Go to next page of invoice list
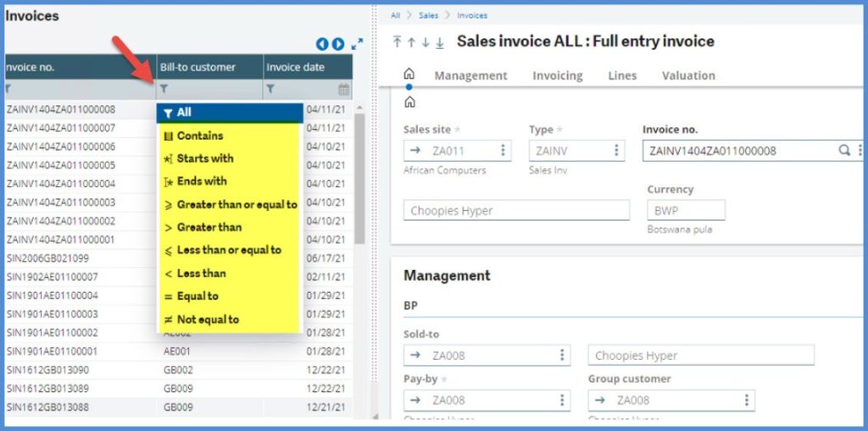This screenshot has height=431, width=868. tap(338, 44)
